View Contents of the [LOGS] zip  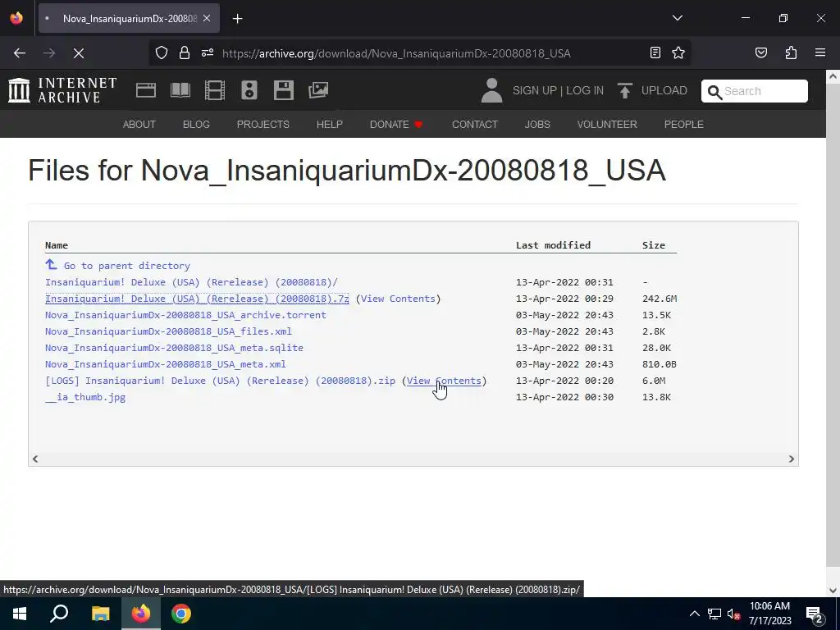[x=444, y=381]
